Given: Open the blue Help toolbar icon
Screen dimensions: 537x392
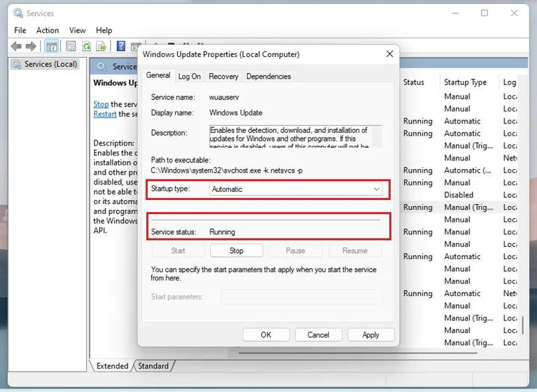Looking at the screenshot, I should (x=121, y=46).
